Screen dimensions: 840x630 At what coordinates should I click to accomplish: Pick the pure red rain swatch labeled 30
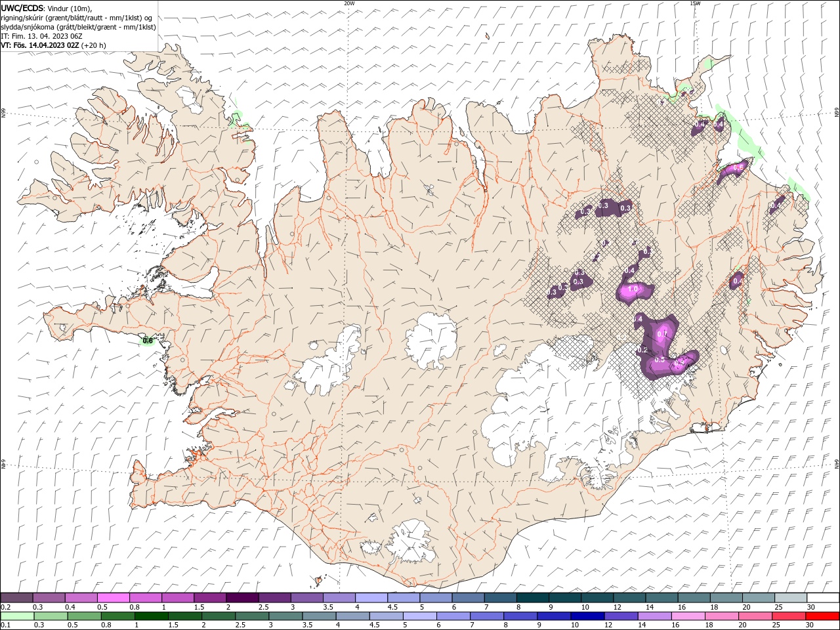click(x=822, y=616)
